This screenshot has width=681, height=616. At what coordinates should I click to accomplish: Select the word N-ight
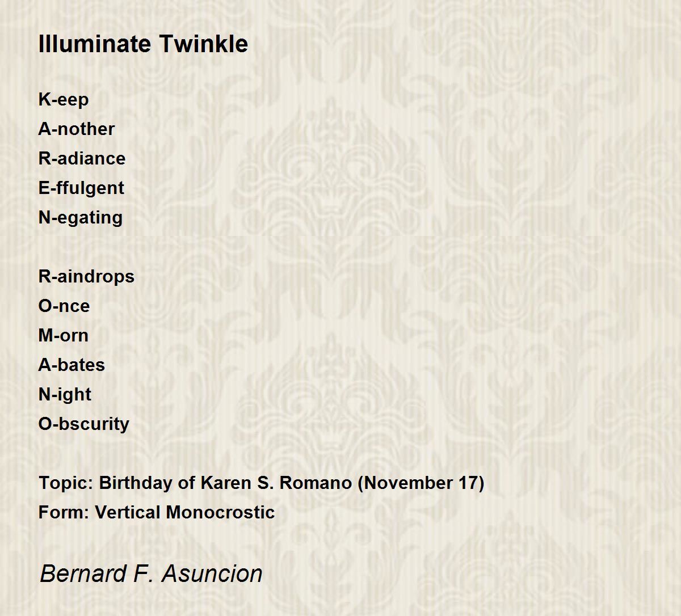click(65, 395)
